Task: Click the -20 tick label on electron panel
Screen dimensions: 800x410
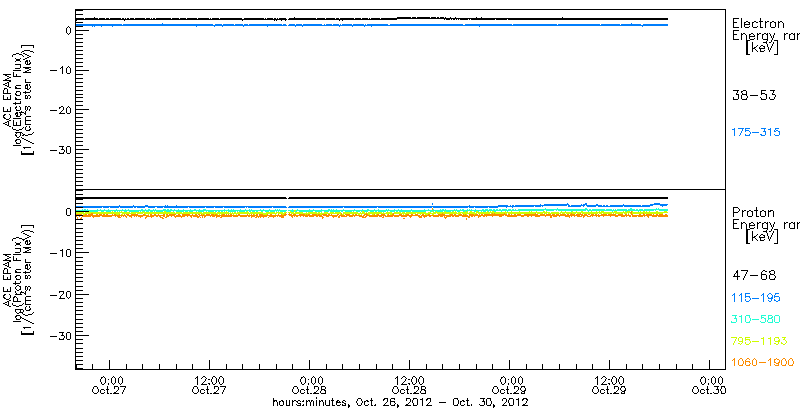Action: tap(59, 110)
